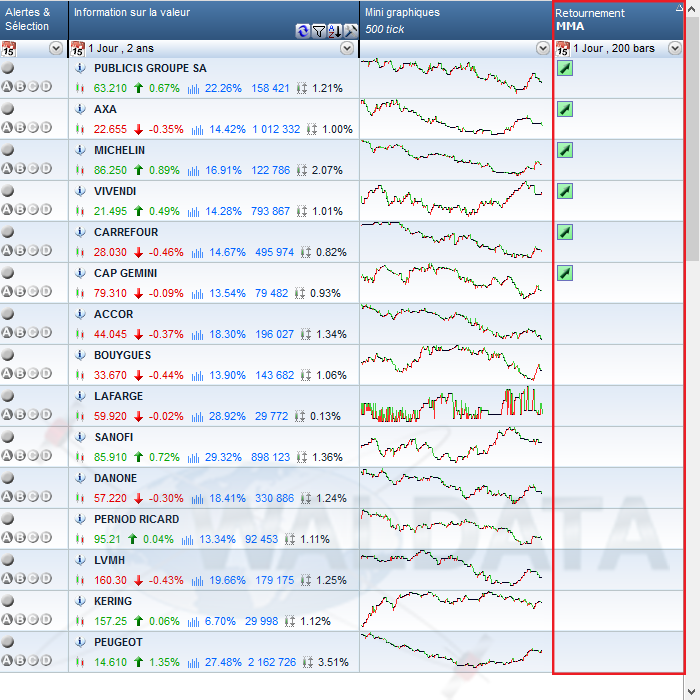Click the BOUYGUES price 33.670
Image resolution: width=700 pixels, height=700 pixels.
(x=110, y=375)
